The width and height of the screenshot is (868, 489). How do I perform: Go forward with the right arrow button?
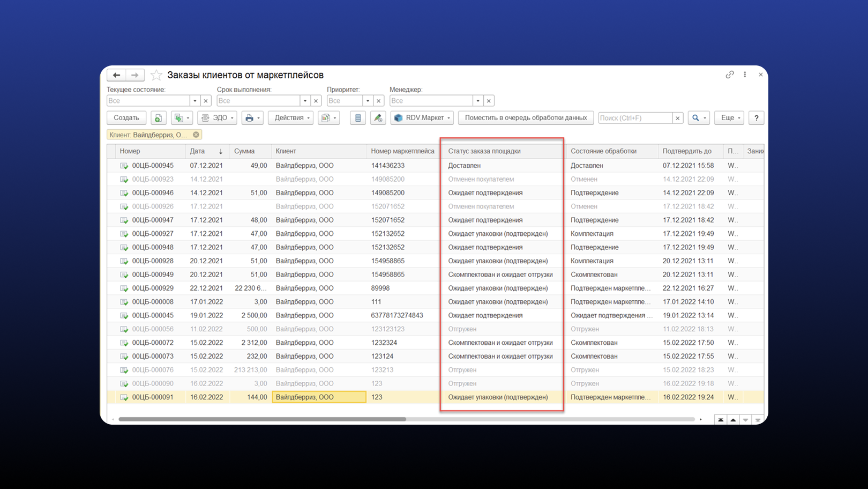pyautogui.click(x=135, y=75)
